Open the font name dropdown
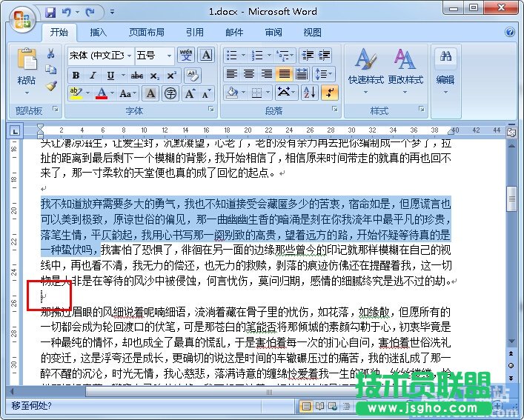Image resolution: width=524 pixels, height=420 pixels. [129, 56]
